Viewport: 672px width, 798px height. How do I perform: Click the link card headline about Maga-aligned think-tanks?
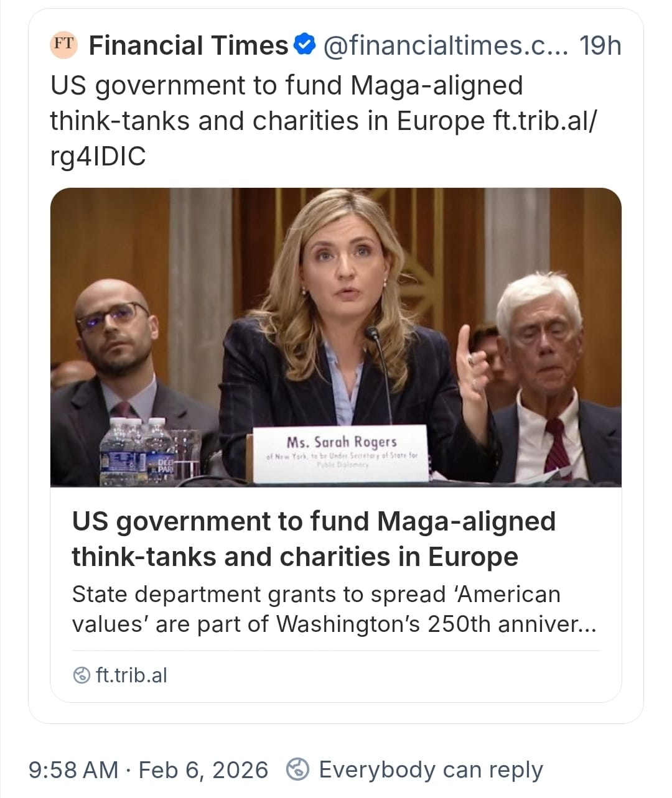(x=314, y=539)
